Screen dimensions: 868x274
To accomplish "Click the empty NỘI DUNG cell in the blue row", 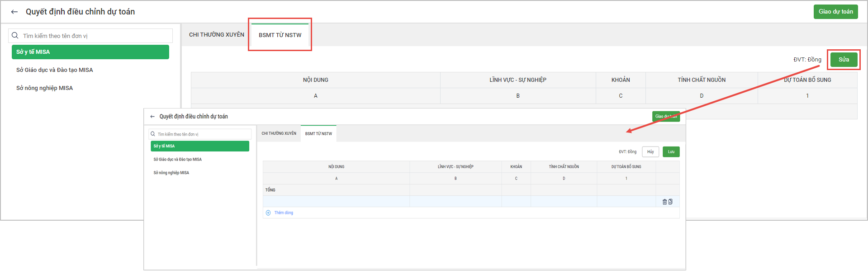I will pos(336,201).
